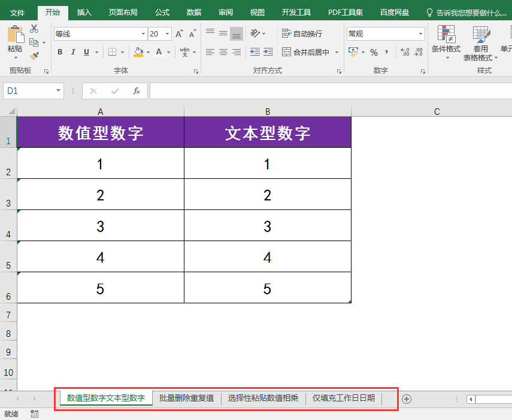Expand the borders dropdown arrow
Image resolution: width=512 pixels, height=420 pixels.
click(122, 52)
